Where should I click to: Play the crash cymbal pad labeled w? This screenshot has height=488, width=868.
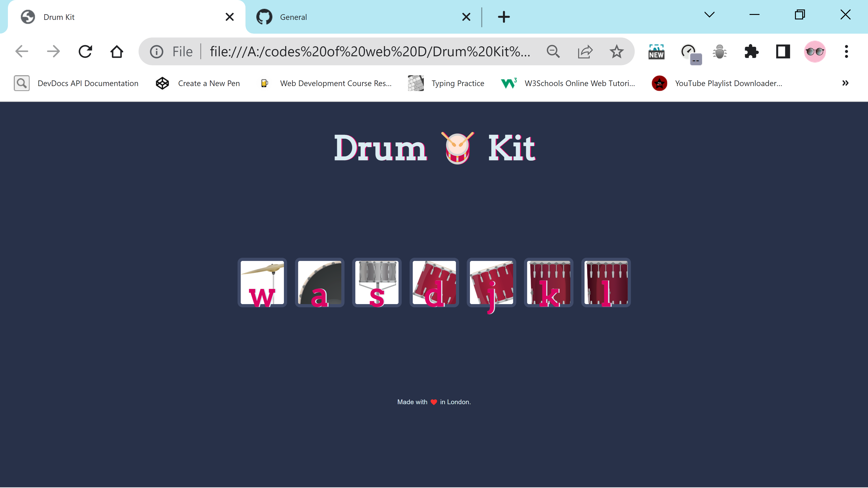coord(262,282)
